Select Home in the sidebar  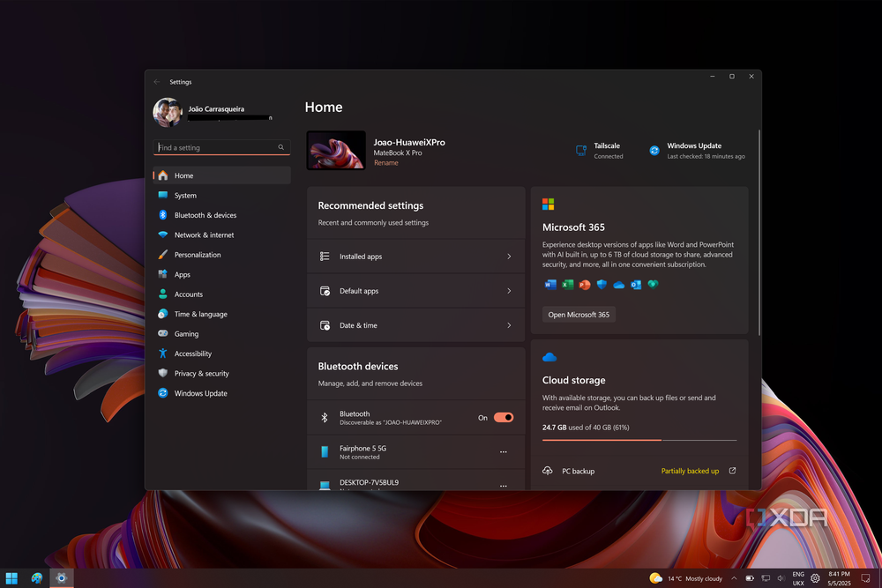point(221,175)
